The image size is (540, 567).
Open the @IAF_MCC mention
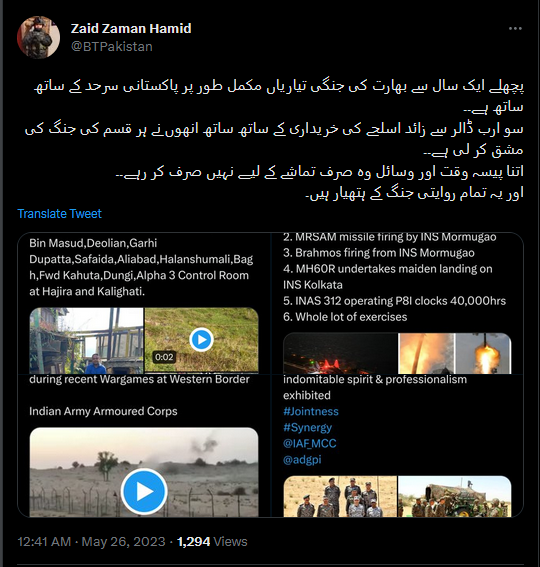310,443
